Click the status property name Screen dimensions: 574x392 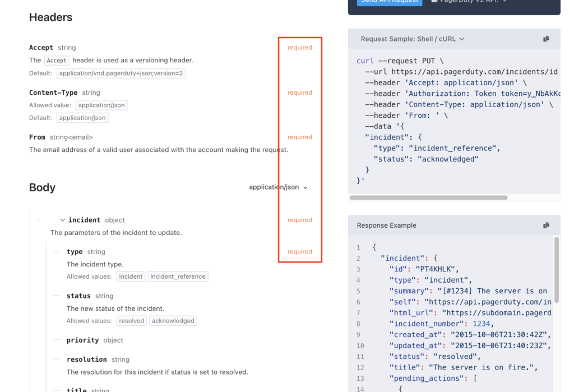click(x=78, y=296)
